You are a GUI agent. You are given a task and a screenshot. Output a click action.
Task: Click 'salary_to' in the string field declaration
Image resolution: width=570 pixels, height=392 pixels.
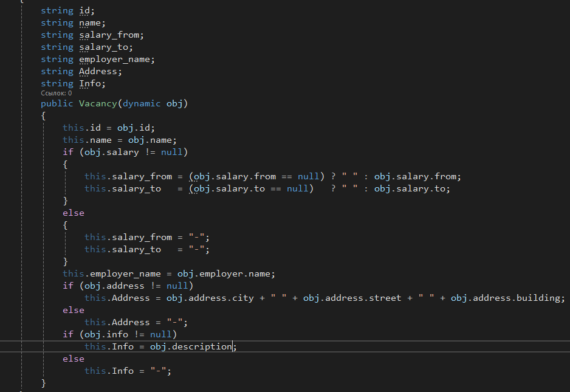pos(103,47)
